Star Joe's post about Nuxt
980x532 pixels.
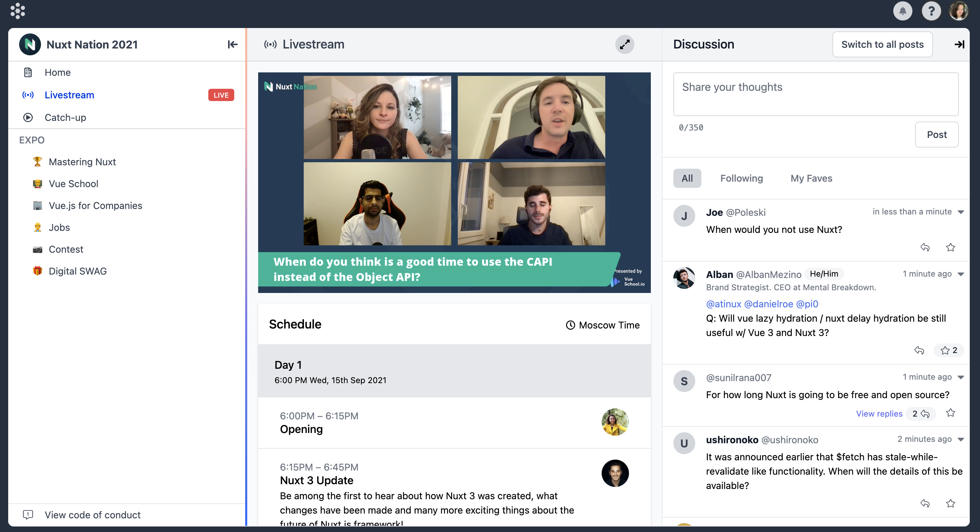coord(950,247)
